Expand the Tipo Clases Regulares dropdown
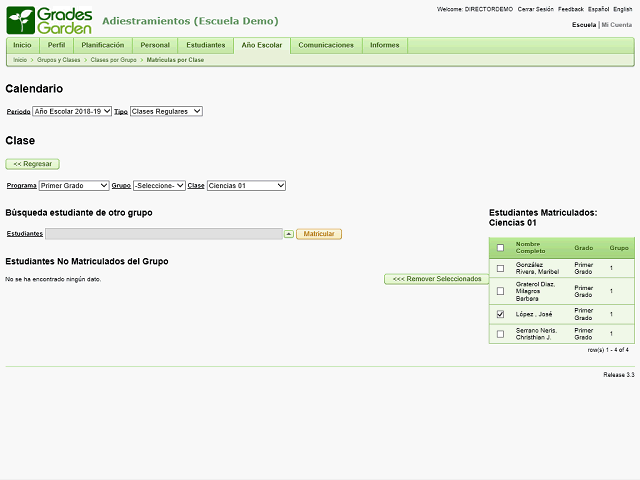Image resolution: width=640 pixels, height=480 pixels. (x=166, y=111)
